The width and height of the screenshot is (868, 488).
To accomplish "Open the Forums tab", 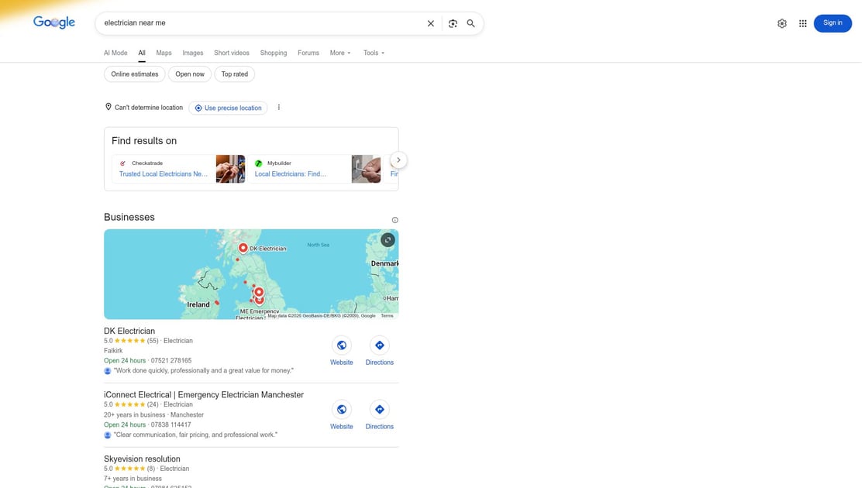I will [x=308, y=53].
